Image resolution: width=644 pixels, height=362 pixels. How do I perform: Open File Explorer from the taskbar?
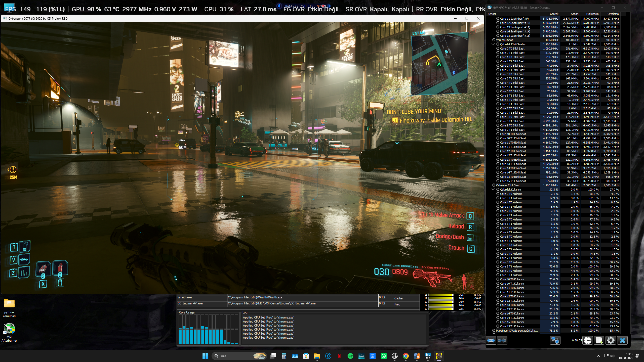click(x=317, y=356)
